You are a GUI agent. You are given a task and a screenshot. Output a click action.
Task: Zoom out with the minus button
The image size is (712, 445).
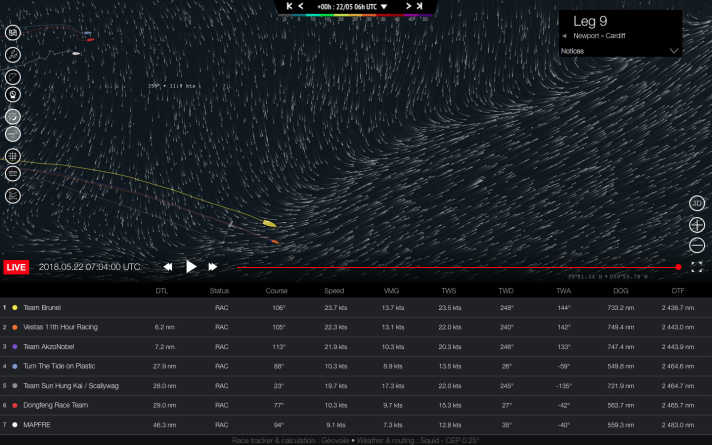[x=697, y=245]
